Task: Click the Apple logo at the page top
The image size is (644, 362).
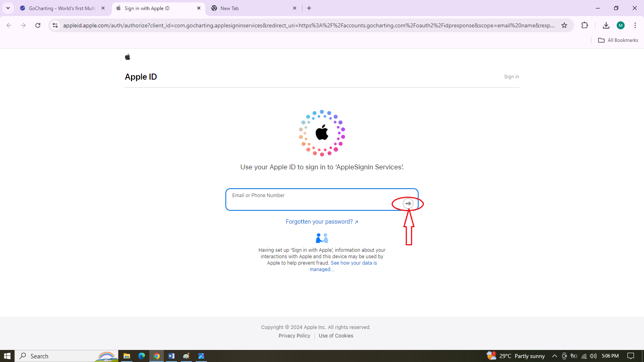Action: [x=127, y=57]
